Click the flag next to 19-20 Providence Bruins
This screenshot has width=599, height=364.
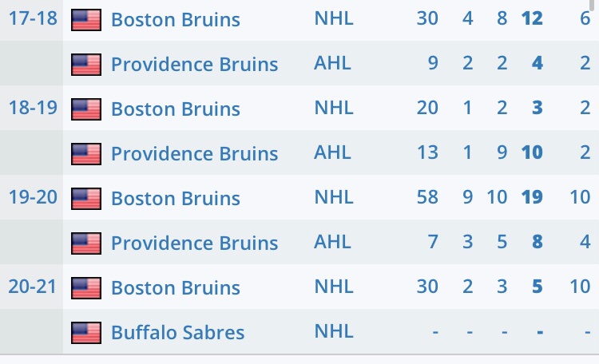pyautogui.click(x=86, y=243)
